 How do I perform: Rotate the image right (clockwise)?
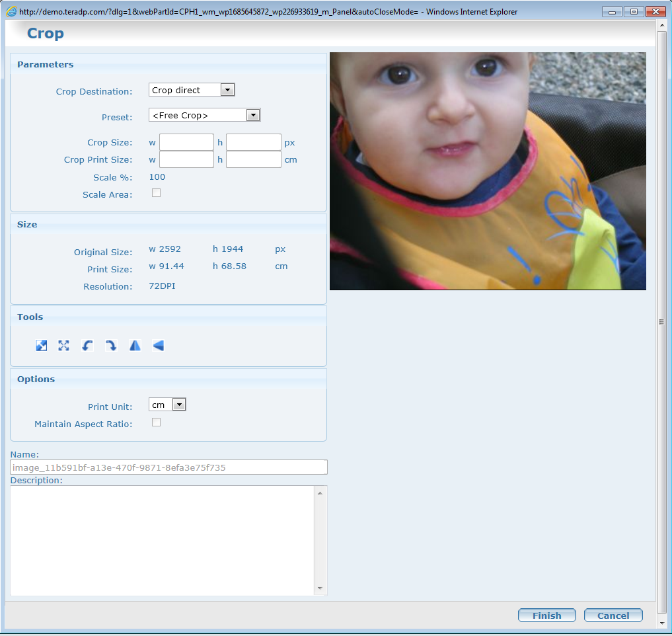(111, 345)
